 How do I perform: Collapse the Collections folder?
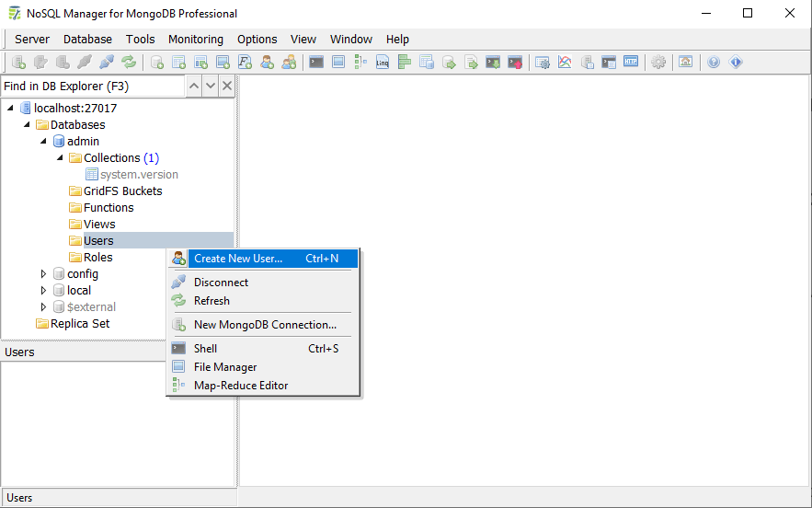60,158
